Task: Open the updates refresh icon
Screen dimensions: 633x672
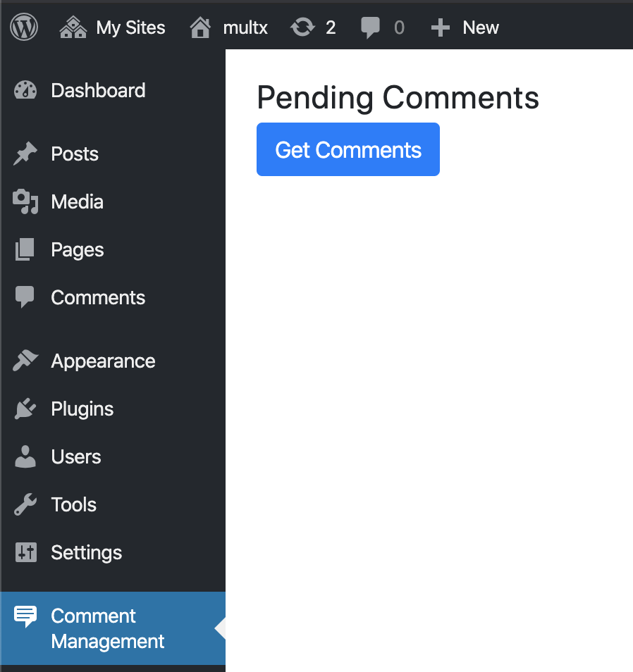Action: tap(303, 27)
